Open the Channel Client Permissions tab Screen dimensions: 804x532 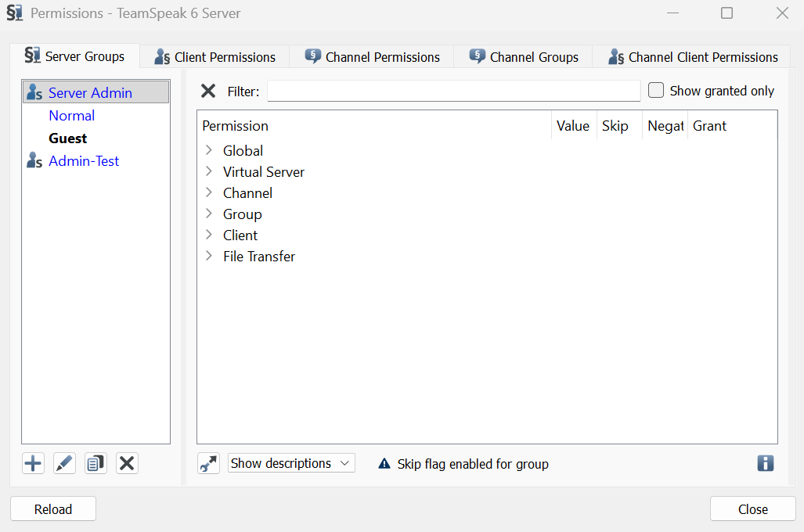[x=693, y=57]
